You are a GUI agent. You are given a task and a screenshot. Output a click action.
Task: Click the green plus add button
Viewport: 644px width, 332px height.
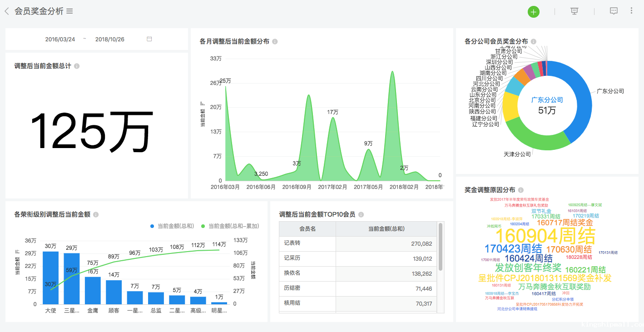pos(533,12)
